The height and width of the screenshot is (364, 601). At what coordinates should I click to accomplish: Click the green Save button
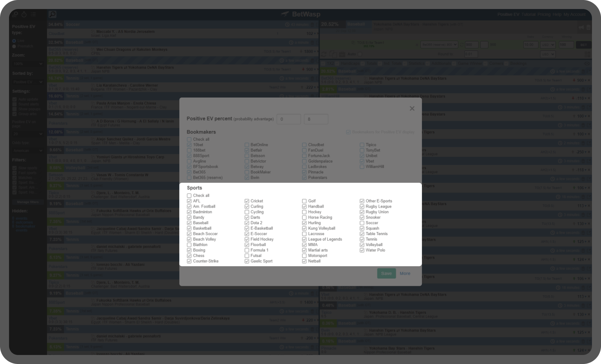[x=386, y=273]
